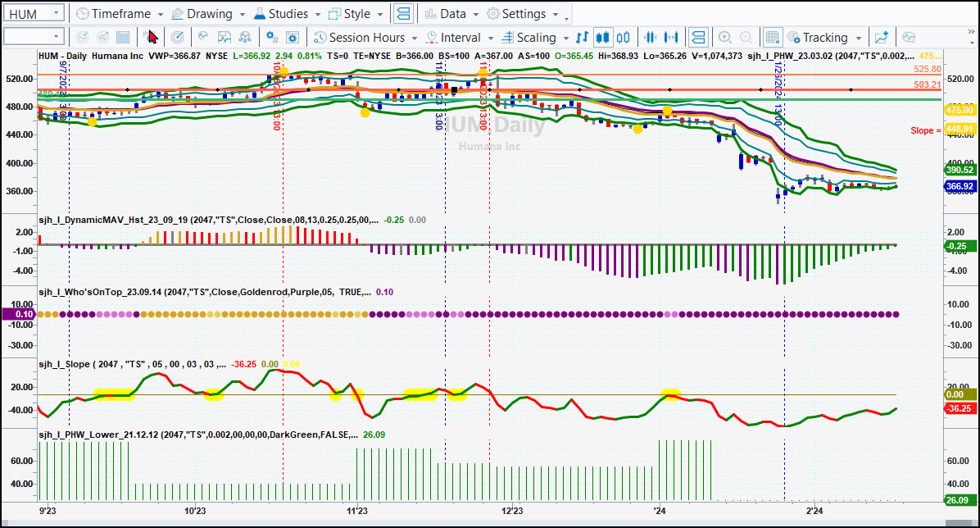Click the 'Slope =' label on the price chart
This screenshot has width=980, height=528.
926,130
